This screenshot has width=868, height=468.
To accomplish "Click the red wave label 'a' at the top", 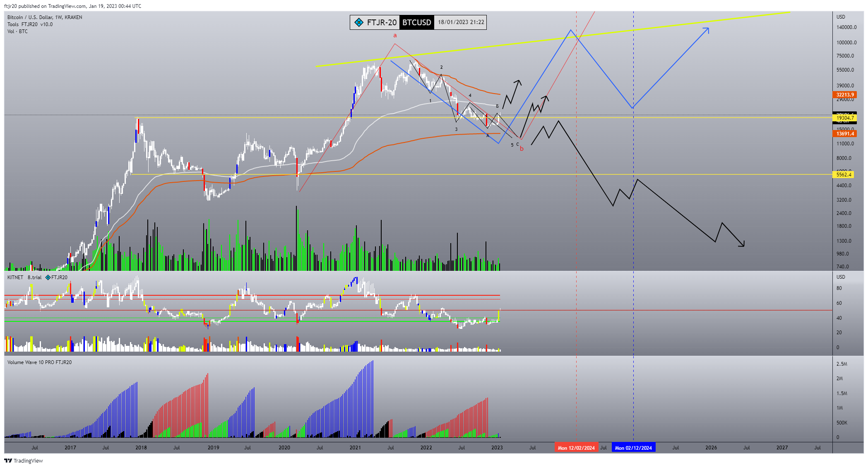I will [x=395, y=36].
